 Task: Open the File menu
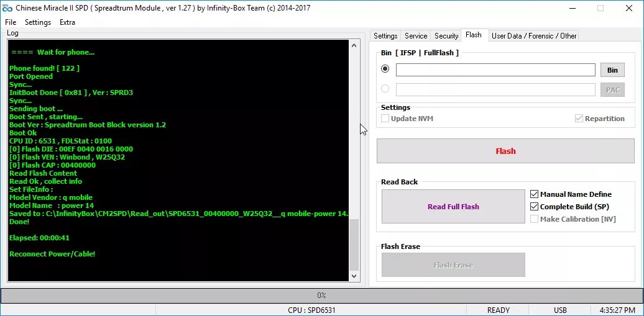[x=11, y=22]
